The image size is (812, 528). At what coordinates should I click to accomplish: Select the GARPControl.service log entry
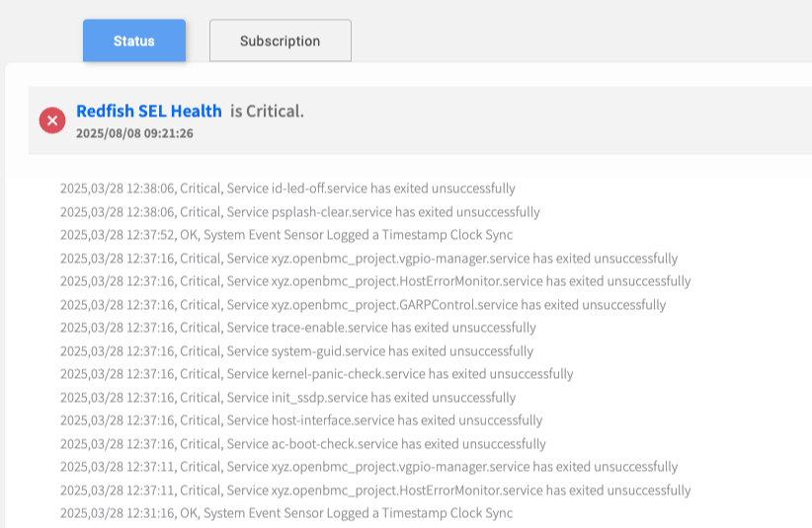click(363, 305)
